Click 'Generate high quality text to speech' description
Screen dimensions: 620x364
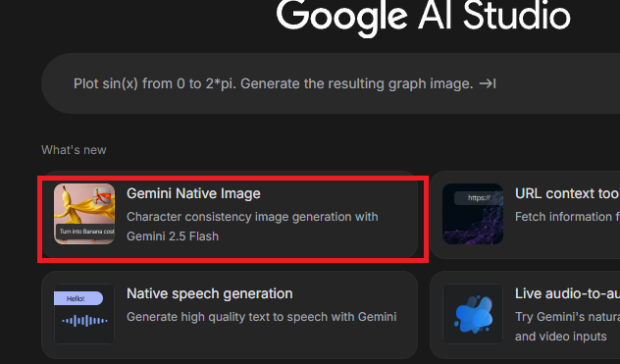pyautogui.click(x=261, y=317)
